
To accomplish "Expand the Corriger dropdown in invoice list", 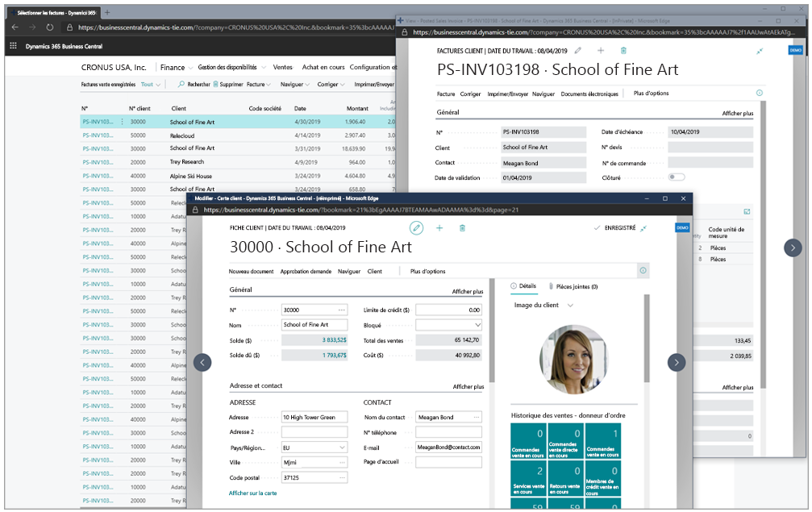I will (331, 85).
